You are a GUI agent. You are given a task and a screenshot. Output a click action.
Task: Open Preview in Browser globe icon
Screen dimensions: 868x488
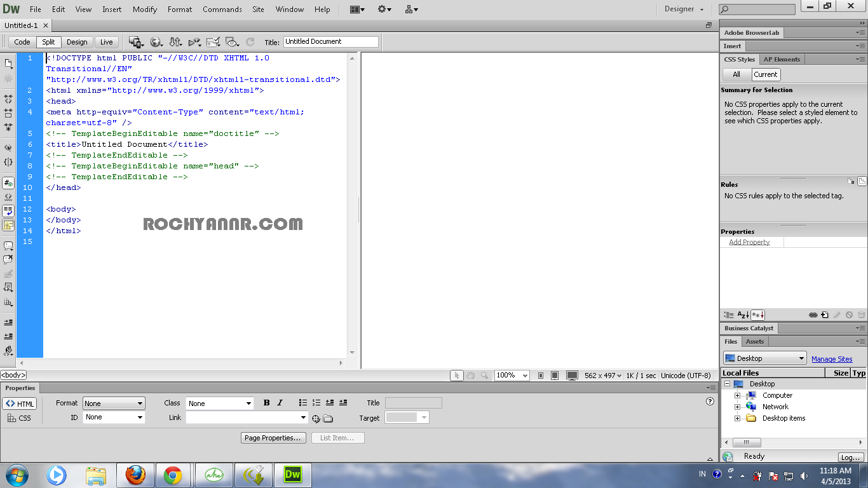pyautogui.click(x=156, y=42)
